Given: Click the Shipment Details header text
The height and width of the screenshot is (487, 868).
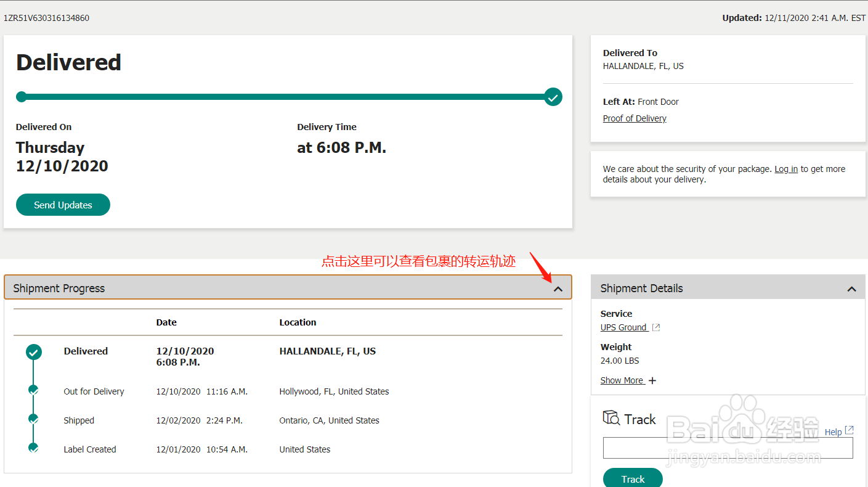Looking at the screenshot, I should point(641,289).
